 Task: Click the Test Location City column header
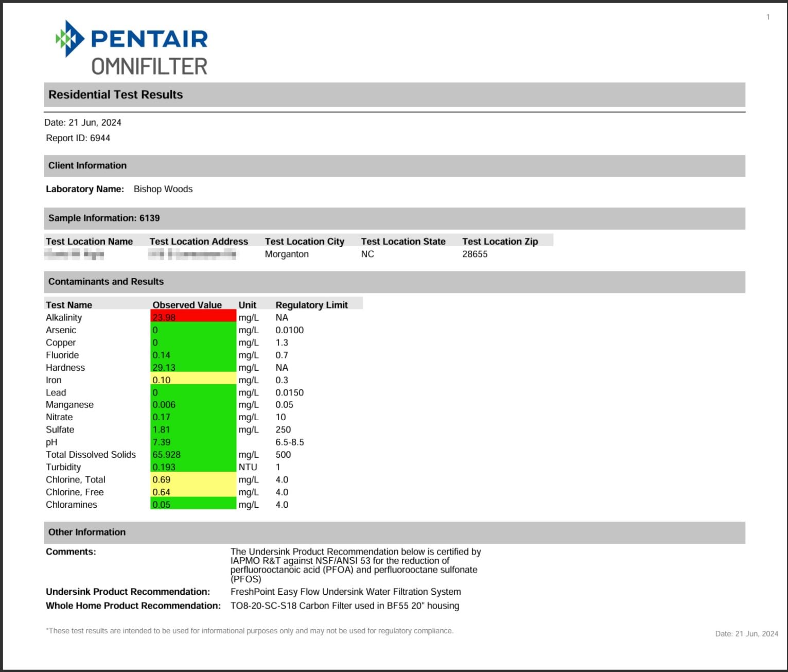point(305,242)
